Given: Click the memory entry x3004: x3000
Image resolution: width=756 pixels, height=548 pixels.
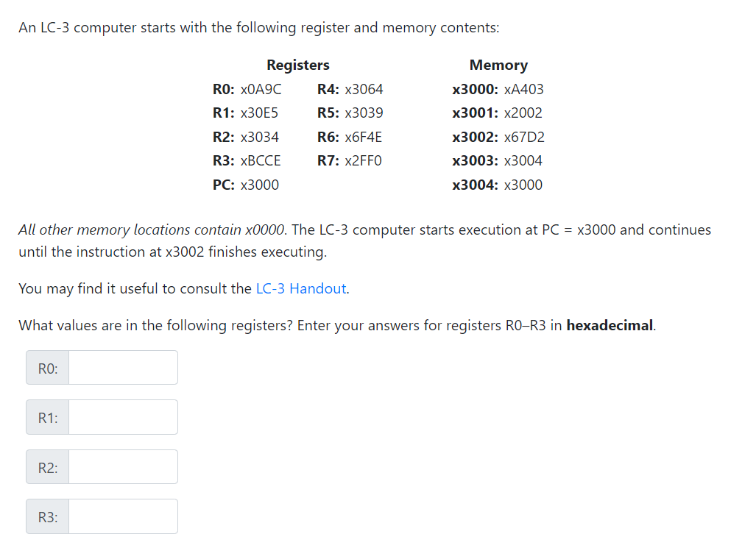Looking at the screenshot, I should point(498,185).
